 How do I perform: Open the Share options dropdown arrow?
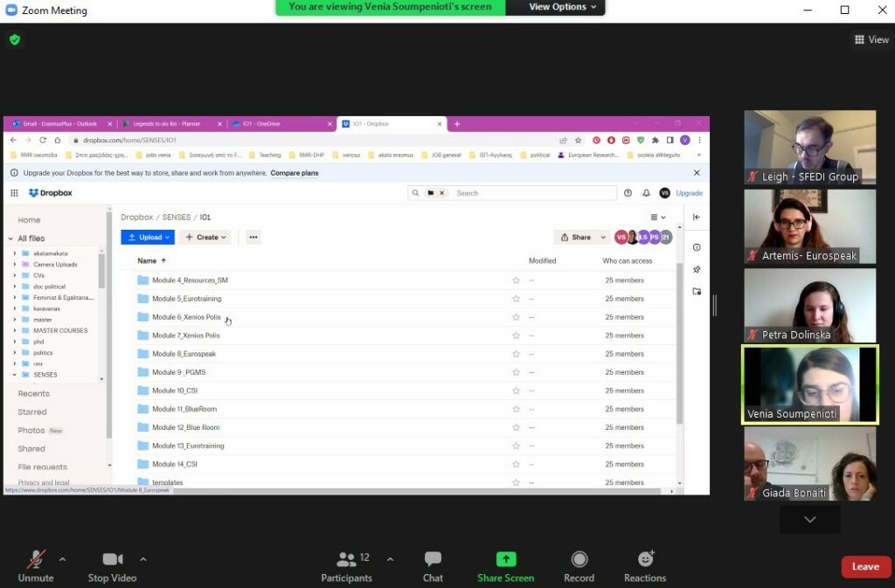click(603, 238)
